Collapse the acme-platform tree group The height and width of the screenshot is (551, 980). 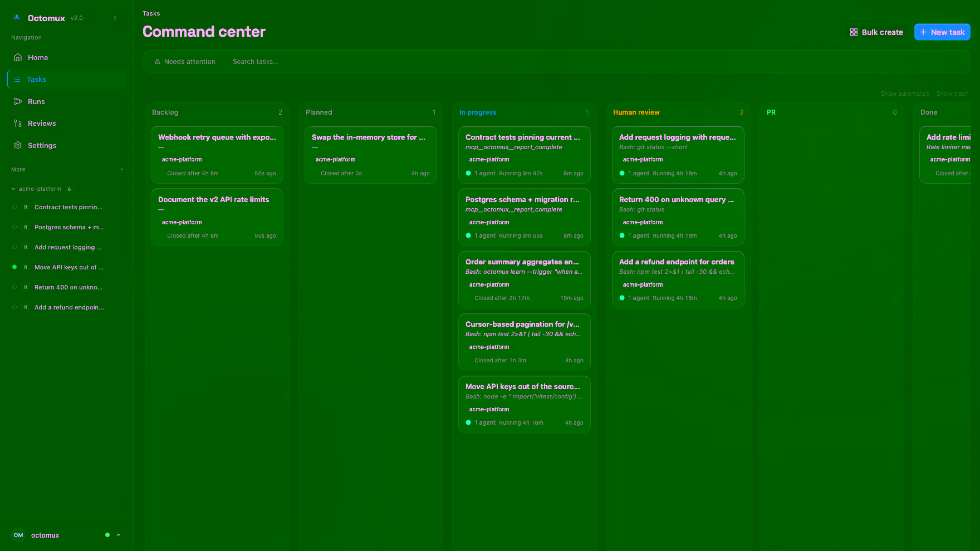pyautogui.click(x=13, y=189)
